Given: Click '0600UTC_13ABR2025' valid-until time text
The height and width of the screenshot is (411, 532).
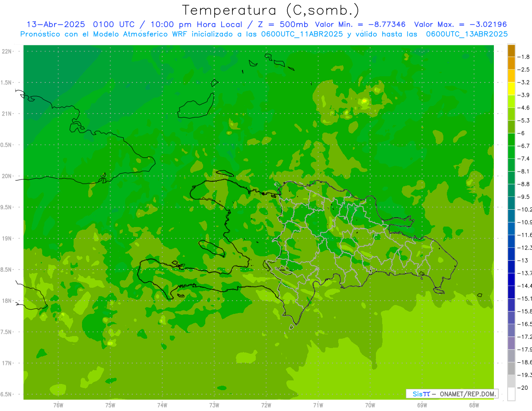Looking at the screenshot, I should (466, 34).
